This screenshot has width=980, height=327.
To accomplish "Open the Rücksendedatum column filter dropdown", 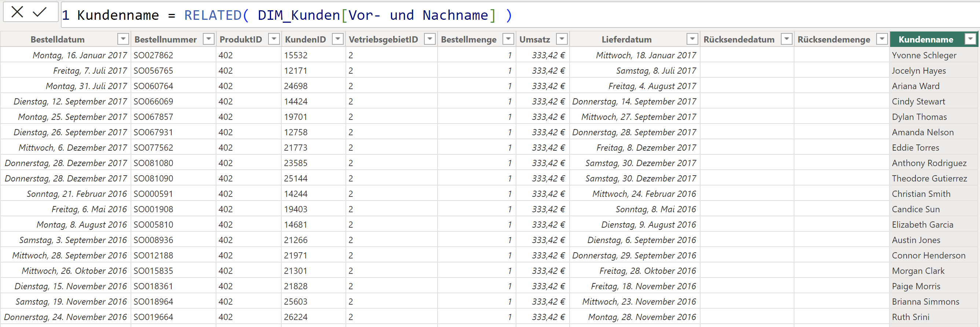I will point(786,39).
